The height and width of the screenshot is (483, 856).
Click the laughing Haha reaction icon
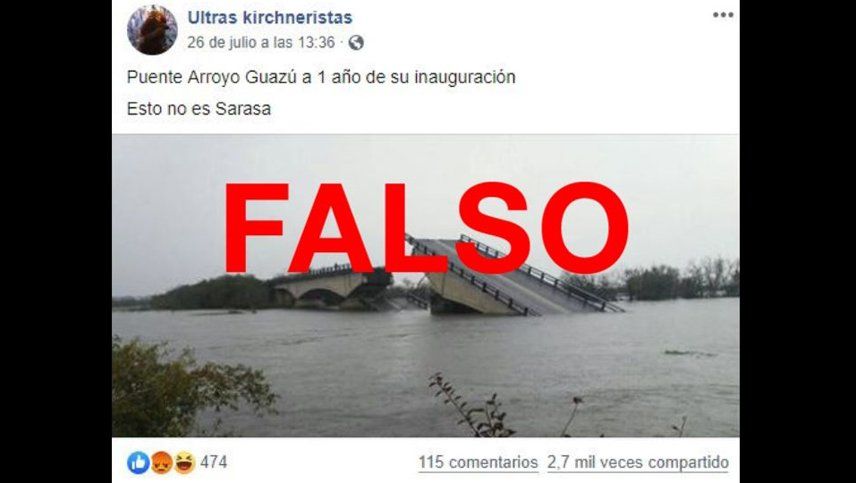(x=185, y=463)
